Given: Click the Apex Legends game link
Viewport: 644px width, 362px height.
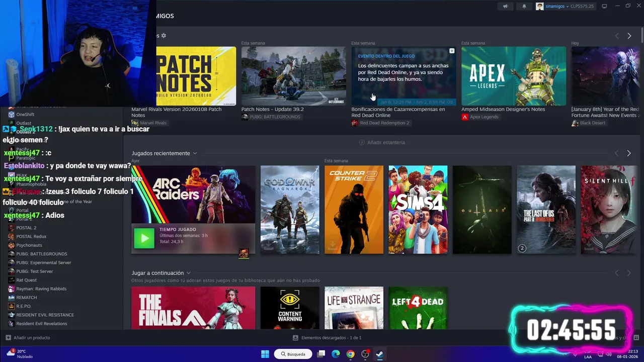Looking at the screenshot, I should click(480, 117).
